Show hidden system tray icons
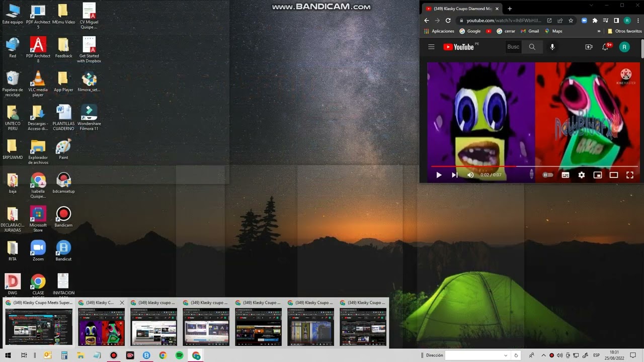644x362 pixels. coord(543,355)
